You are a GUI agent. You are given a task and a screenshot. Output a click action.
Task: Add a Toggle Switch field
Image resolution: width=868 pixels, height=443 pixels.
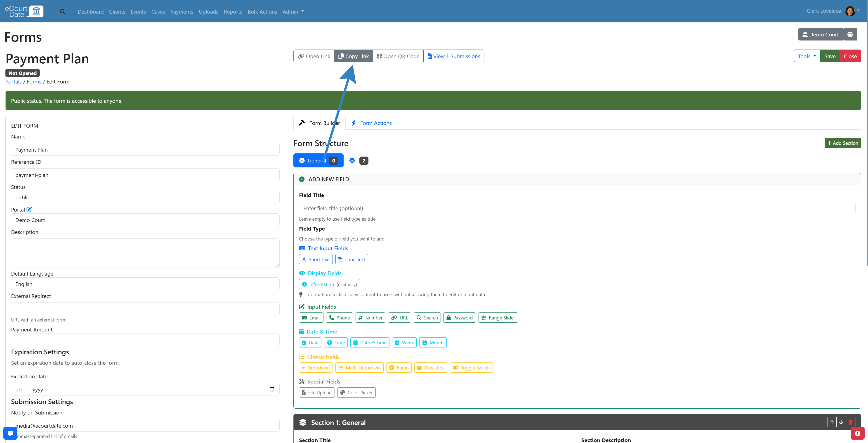tap(471, 367)
